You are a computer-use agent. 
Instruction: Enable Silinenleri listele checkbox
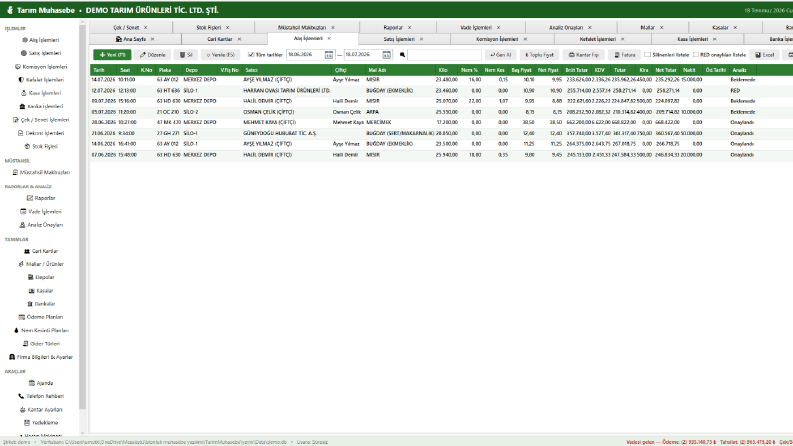(x=647, y=55)
